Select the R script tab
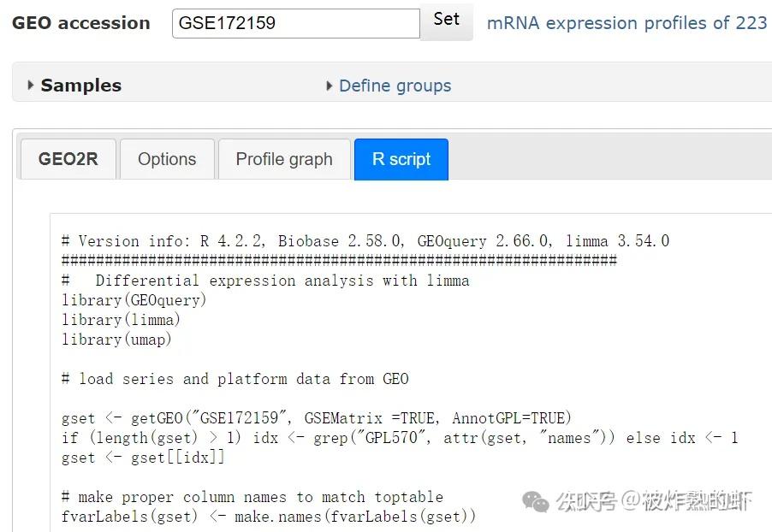 click(401, 159)
